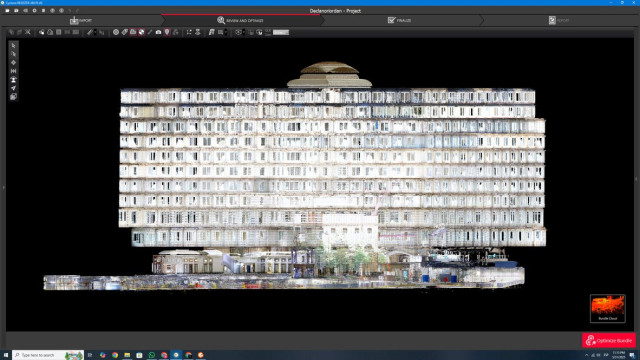Click the Windows Start button
640x360 pixels.
6,355
